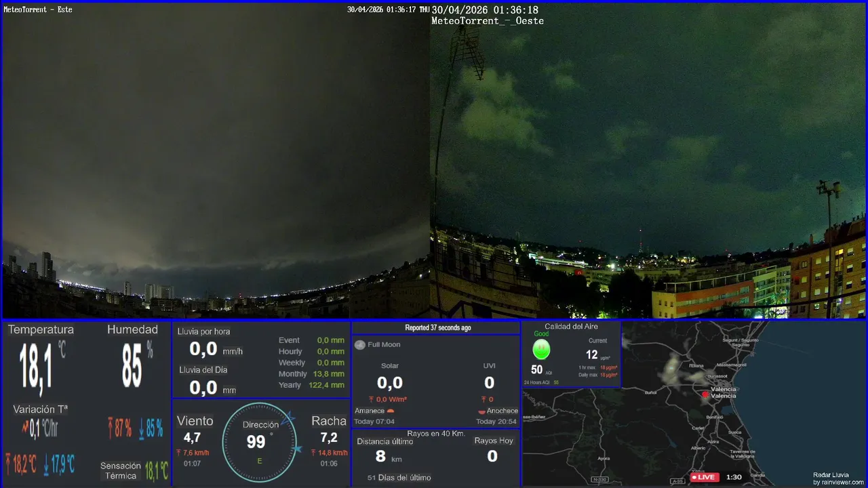
Task: Click the 'Event' rainfall row label
Action: click(x=289, y=340)
